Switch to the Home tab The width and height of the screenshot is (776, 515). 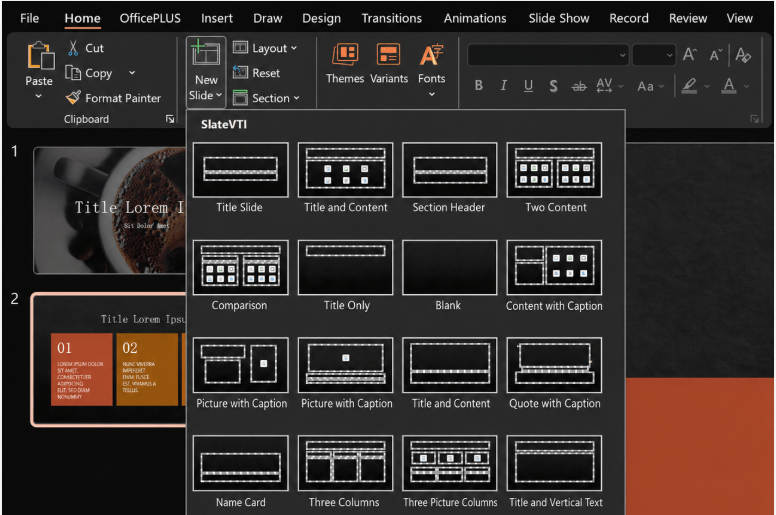pyautogui.click(x=82, y=18)
